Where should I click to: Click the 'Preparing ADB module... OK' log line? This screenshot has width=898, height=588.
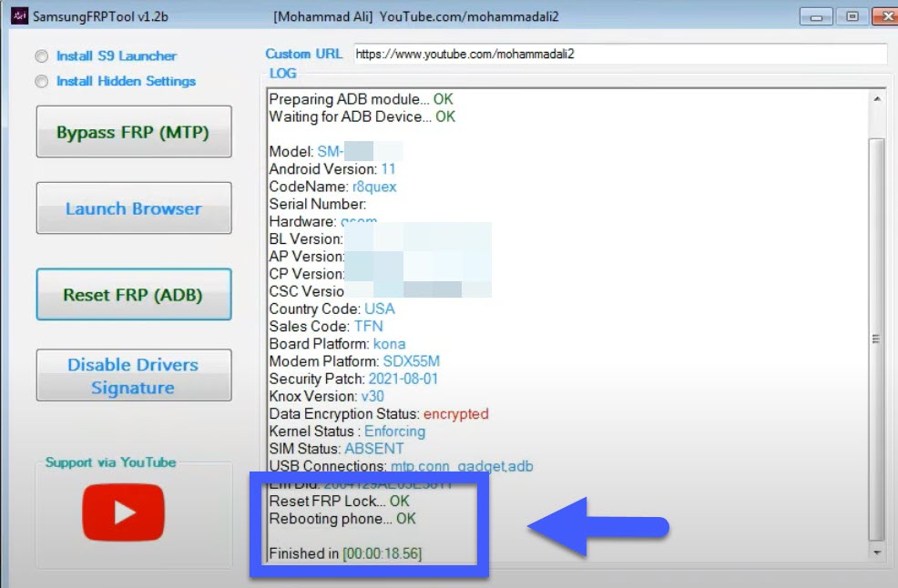click(x=361, y=99)
